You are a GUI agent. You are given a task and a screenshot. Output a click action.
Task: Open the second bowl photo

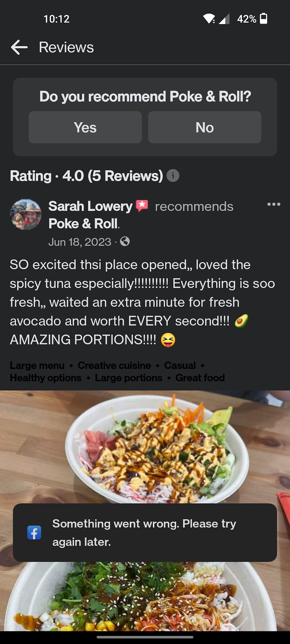click(145, 597)
